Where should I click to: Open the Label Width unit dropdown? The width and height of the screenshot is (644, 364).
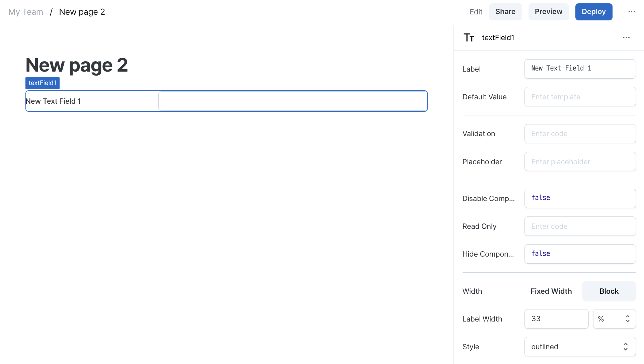(x=614, y=319)
